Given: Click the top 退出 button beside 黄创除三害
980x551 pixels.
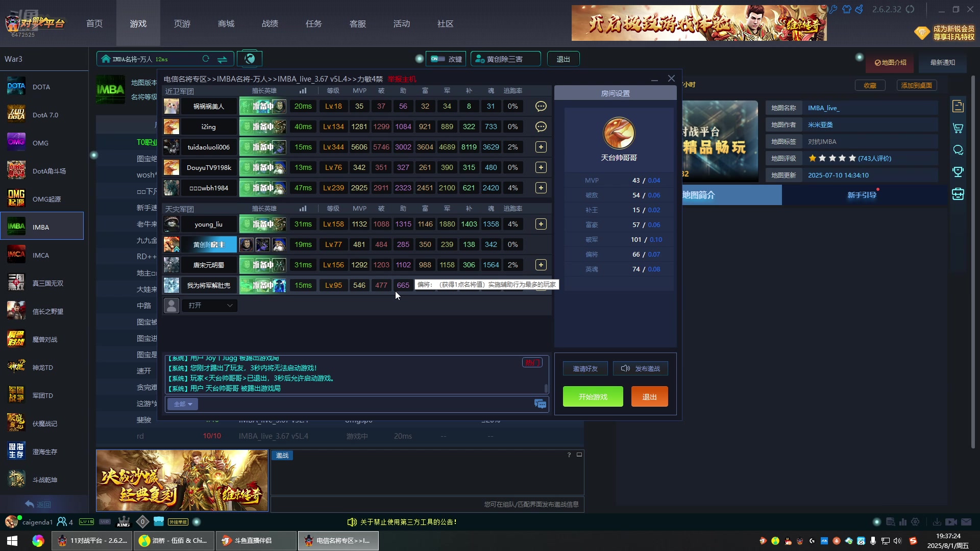Looking at the screenshot, I should 563,59.
